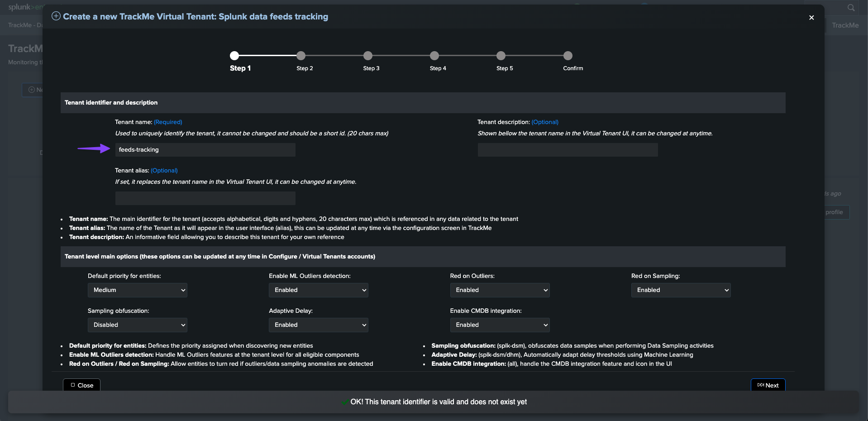Open the Red on Outliers dropdown
This screenshot has height=421, width=868.
(x=500, y=290)
